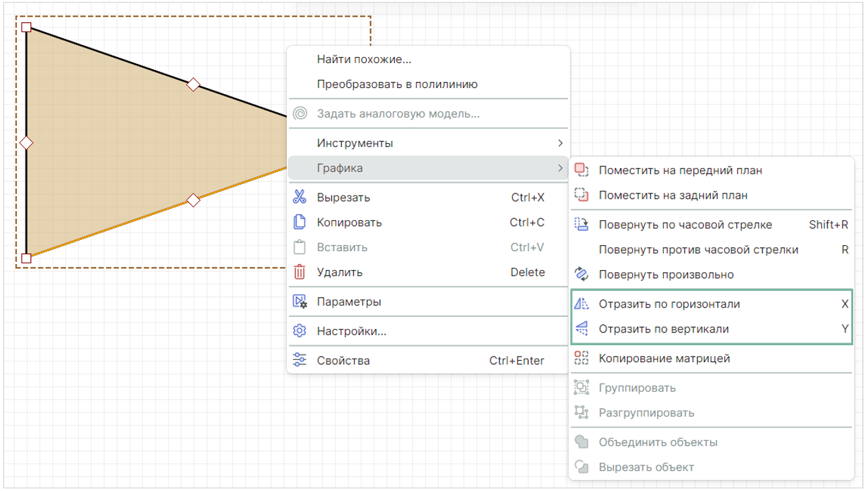Click the red trash icon for Удалить
The width and height of the screenshot is (868, 491).
pos(300,272)
